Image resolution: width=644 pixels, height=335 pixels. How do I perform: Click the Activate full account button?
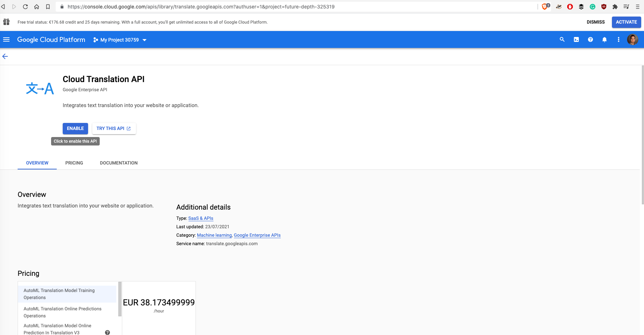(626, 22)
